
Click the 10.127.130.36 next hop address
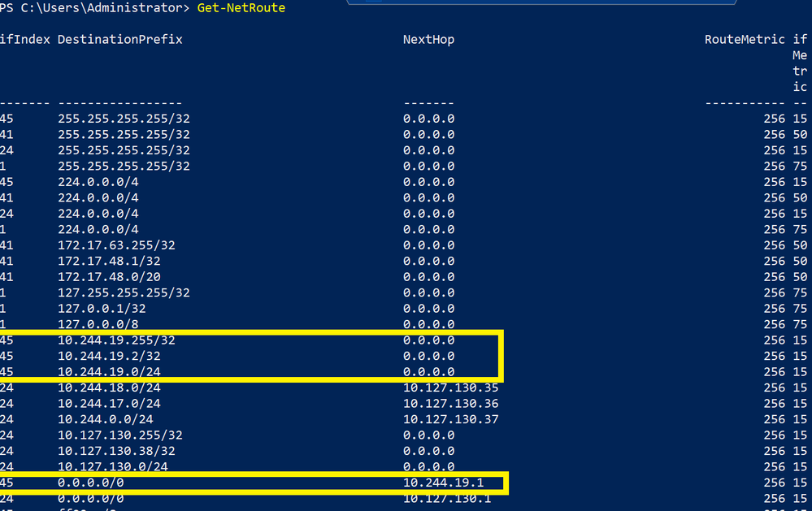(x=450, y=403)
